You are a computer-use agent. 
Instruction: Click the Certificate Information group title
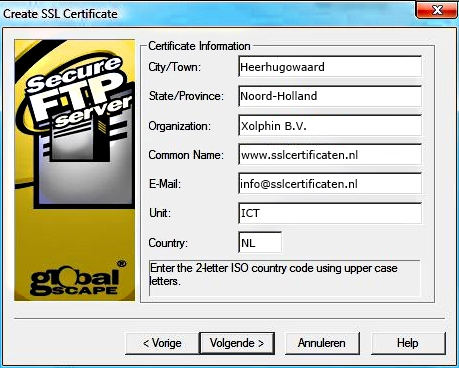tap(199, 46)
